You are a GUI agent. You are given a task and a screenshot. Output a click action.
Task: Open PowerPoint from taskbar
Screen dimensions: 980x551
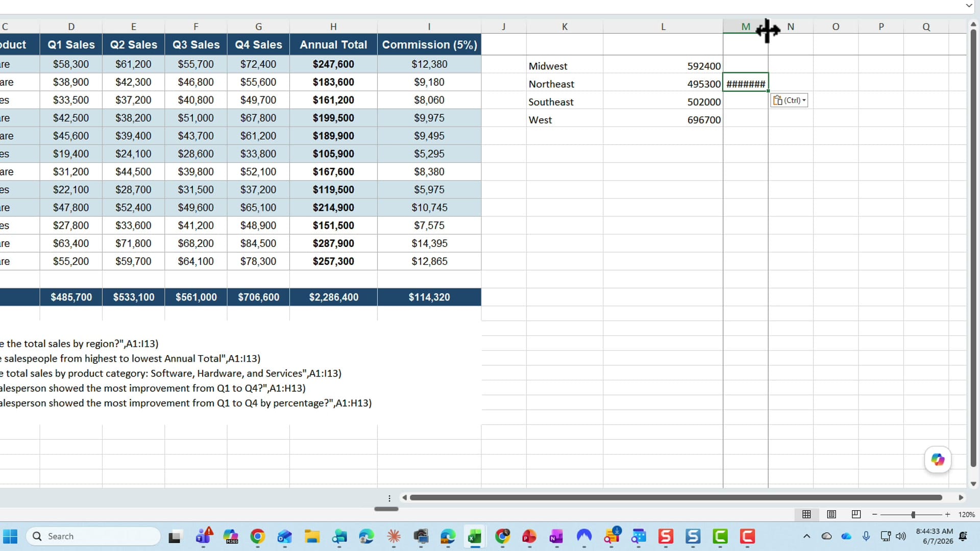pos(529,536)
